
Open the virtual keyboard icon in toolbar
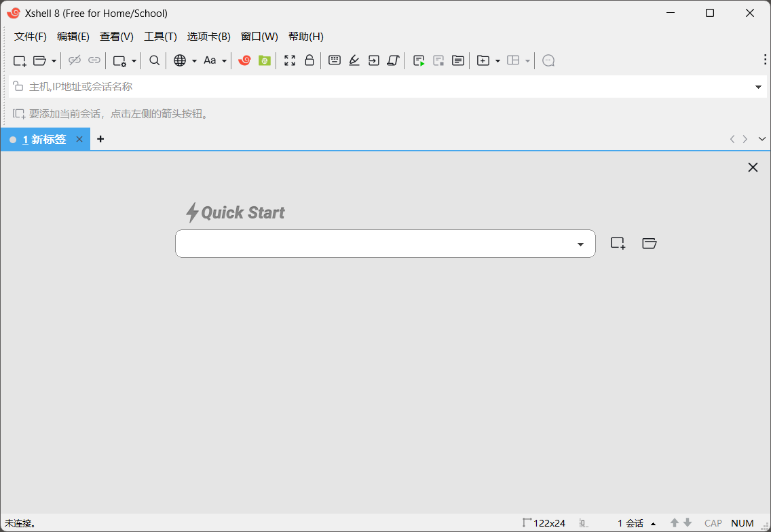pyautogui.click(x=334, y=60)
